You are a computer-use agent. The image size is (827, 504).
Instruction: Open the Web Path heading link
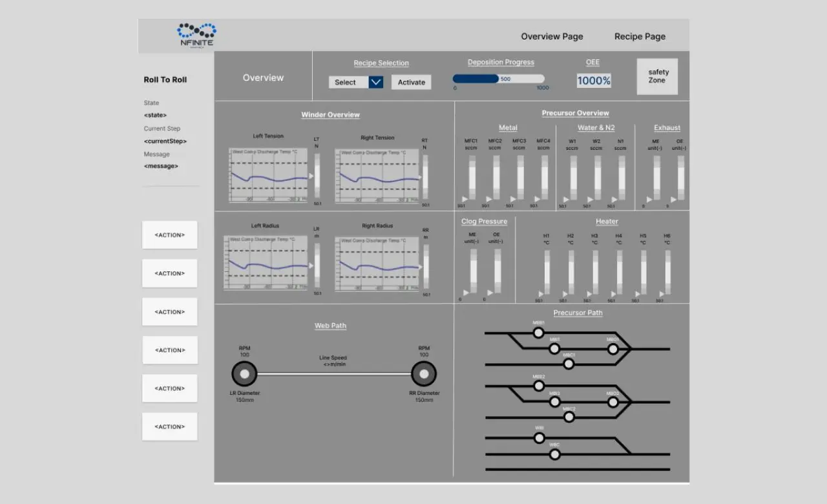(x=330, y=326)
